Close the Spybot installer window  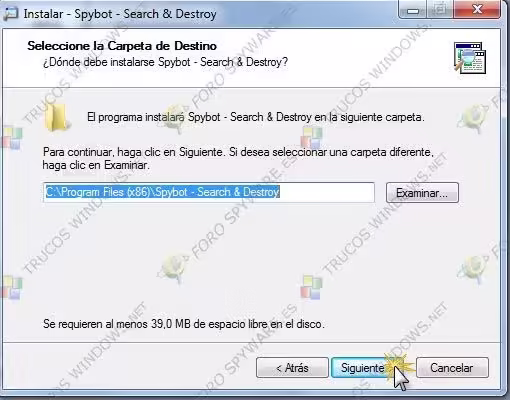[x=477, y=10]
